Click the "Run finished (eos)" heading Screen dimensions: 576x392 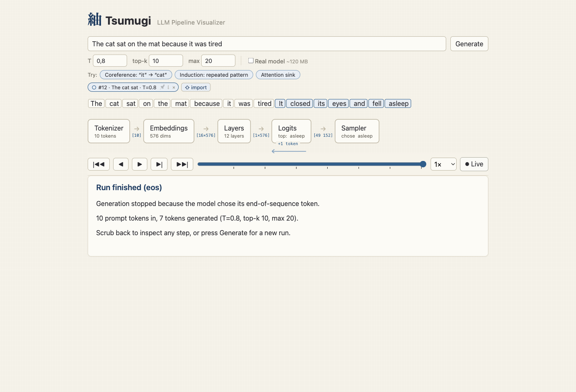[x=129, y=188]
